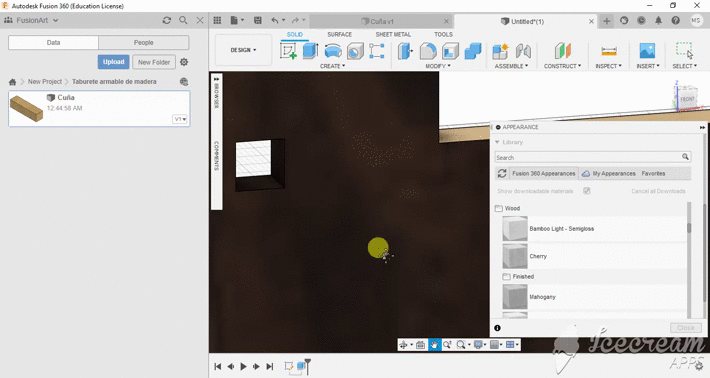This screenshot has width=710, height=378.
Task: Select the Joint tool
Action: tap(523, 51)
